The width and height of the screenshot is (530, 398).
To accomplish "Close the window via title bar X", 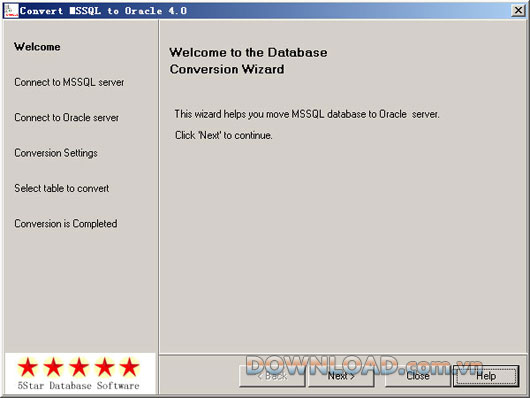I will (x=518, y=10).
